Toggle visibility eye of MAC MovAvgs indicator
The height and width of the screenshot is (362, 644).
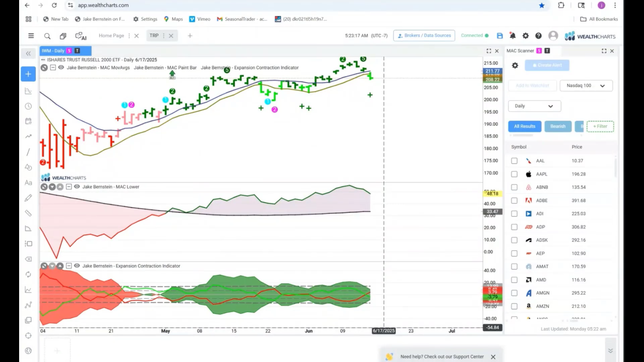(x=61, y=67)
